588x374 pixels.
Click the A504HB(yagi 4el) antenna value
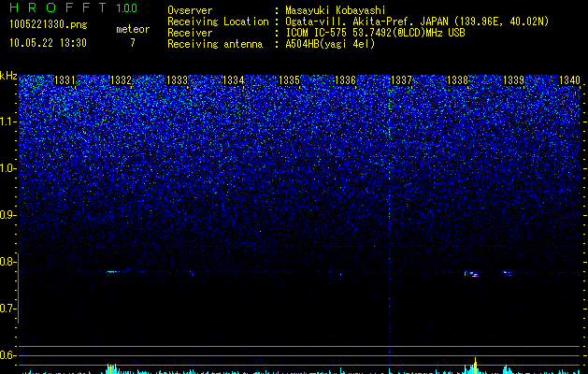330,44
